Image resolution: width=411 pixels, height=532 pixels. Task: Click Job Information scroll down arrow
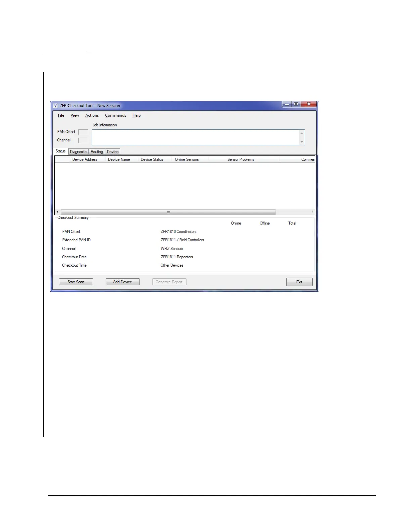point(302,142)
